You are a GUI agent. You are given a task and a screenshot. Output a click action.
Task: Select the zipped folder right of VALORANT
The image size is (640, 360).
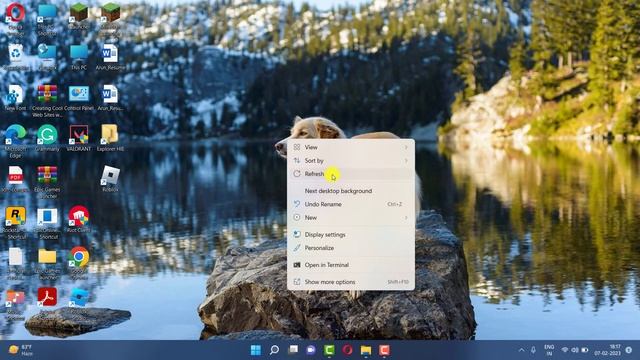110,138
